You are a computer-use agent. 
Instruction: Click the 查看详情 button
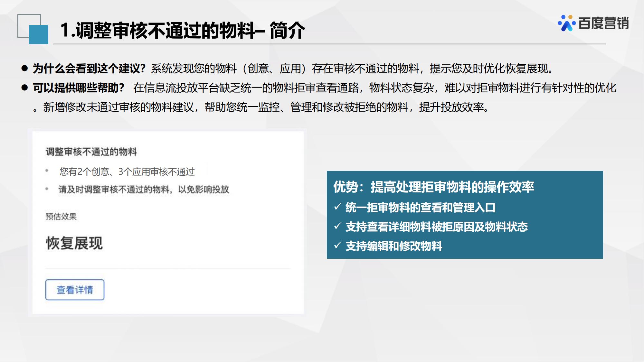75,290
